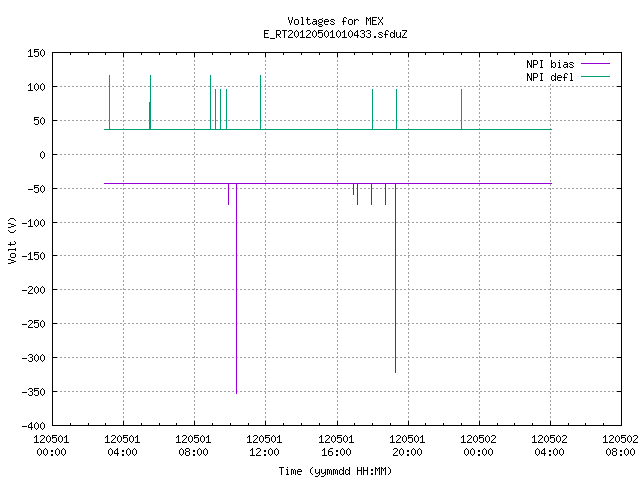Click the 120501 20:00 x-axis tick label

coord(407,446)
